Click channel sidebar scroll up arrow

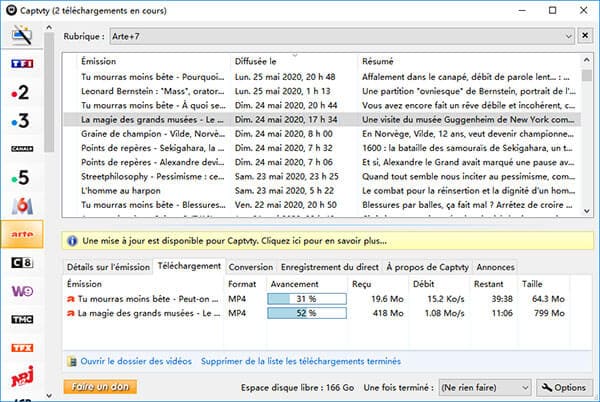(x=49, y=28)
